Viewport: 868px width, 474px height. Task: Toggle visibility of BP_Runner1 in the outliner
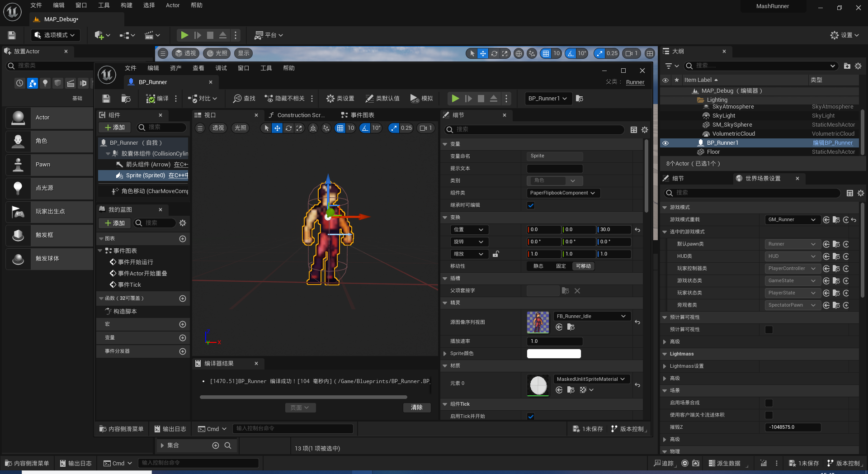point(665,143)
